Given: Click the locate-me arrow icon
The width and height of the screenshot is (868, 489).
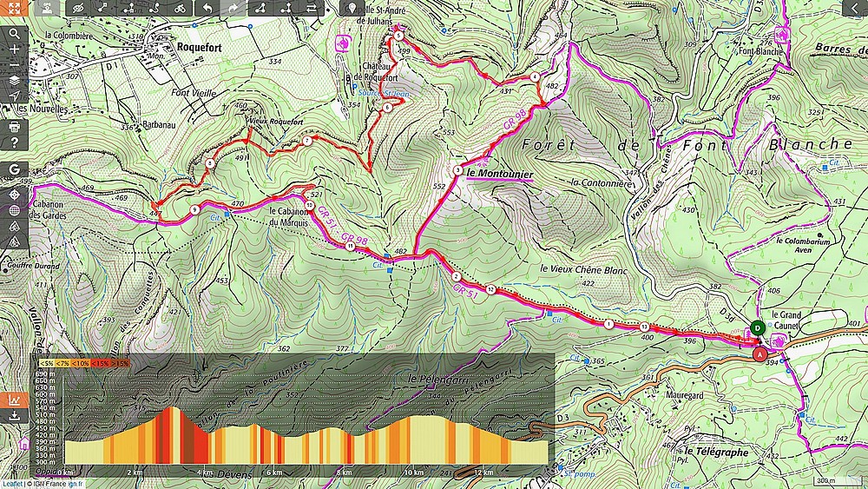Looking at the screenshot, I should click(15, 96).
